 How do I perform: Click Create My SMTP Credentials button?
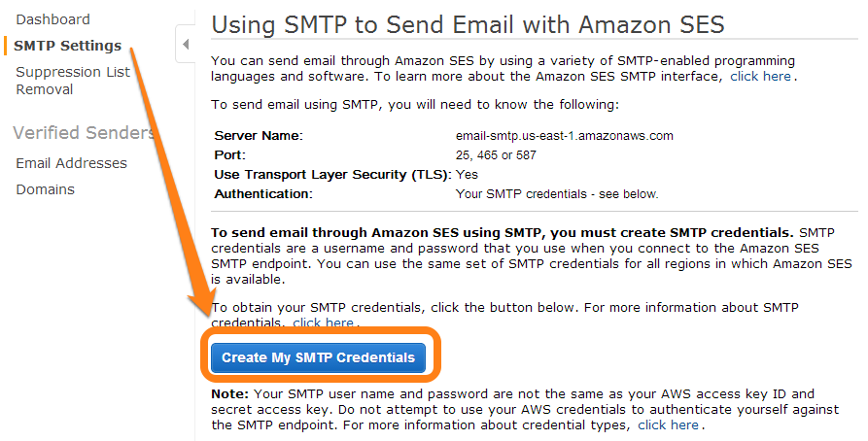318,357
